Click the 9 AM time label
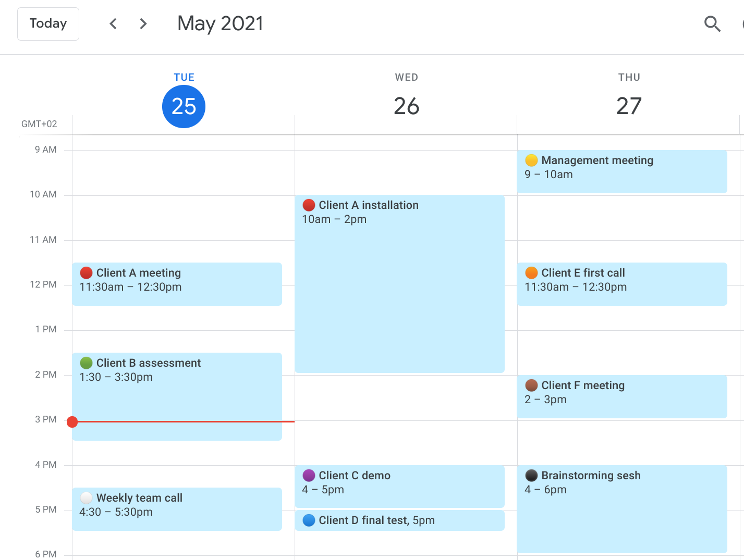The image size is (744, 560). tap(46, 150)
